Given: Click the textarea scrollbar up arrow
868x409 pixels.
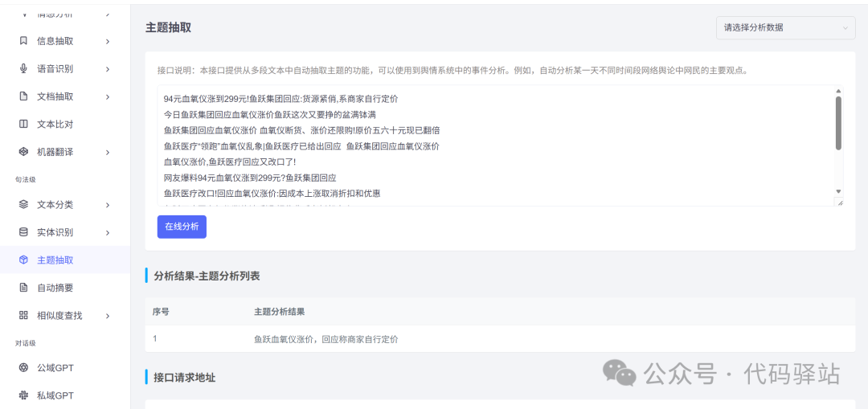Looking at the screenshot, I should tap(838, 91).
